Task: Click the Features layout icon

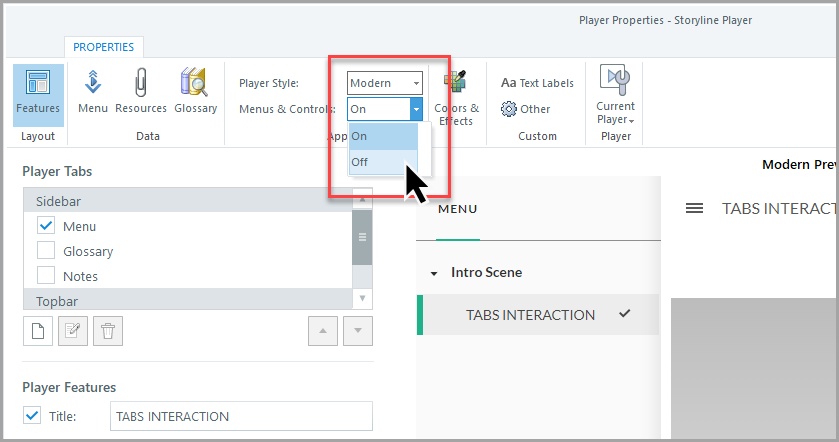Action: tap(38, 92)
